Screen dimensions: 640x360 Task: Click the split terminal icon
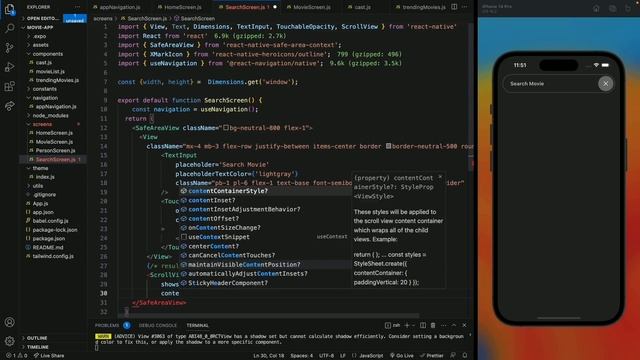click(423, 325)
